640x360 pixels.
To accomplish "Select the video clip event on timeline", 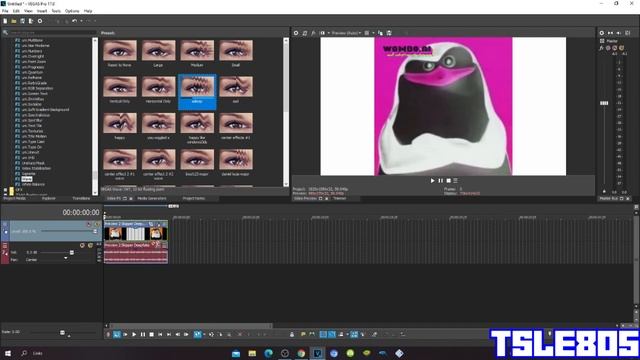I will click(x=136, y=231).
